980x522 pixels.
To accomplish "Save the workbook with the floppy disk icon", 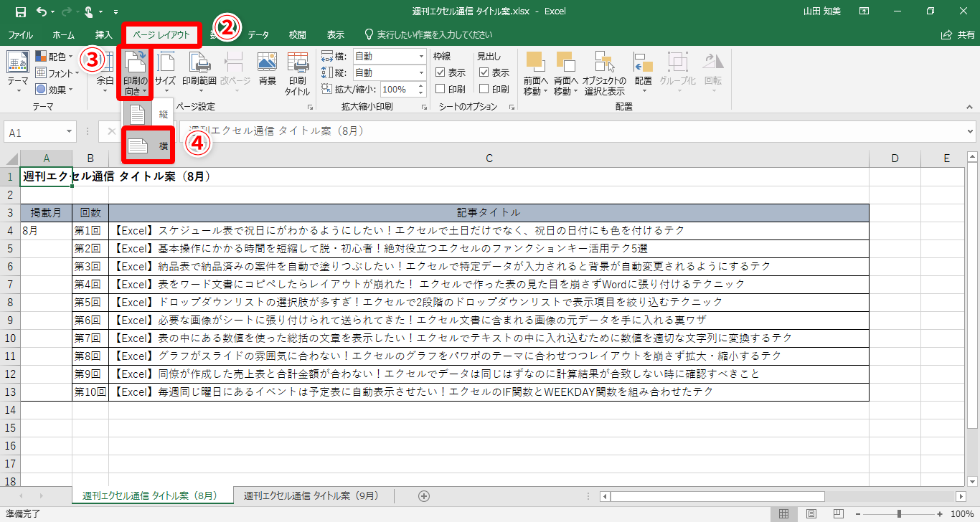I will [x=20, y=11].
